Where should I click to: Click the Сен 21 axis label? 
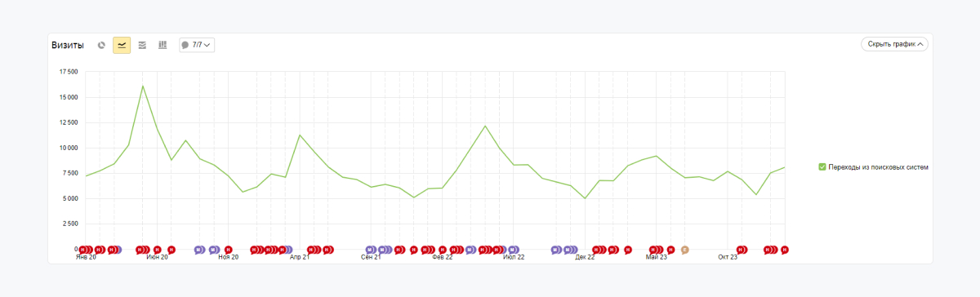[371, 257]
